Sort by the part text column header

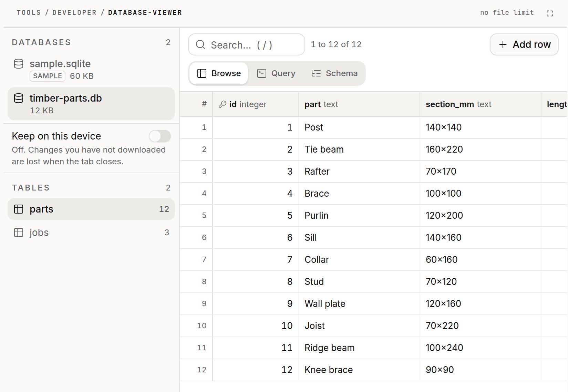[359, 104]
